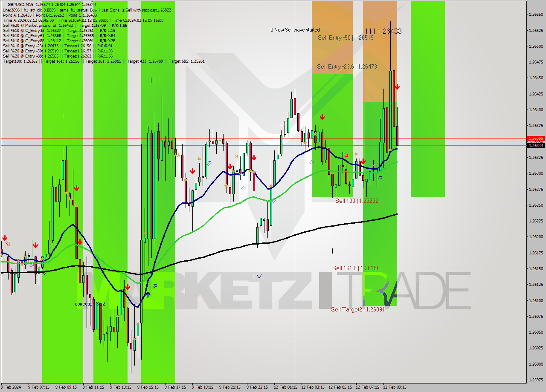Click the 1.26500 price axis label
Viewport: 546px width, 392px height.
click(x=535, y=46)
